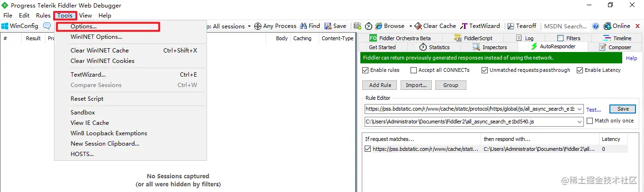Screen dimensions: 644x192
Task: Click the camera screenshot icon
Action: click(358, 26)
